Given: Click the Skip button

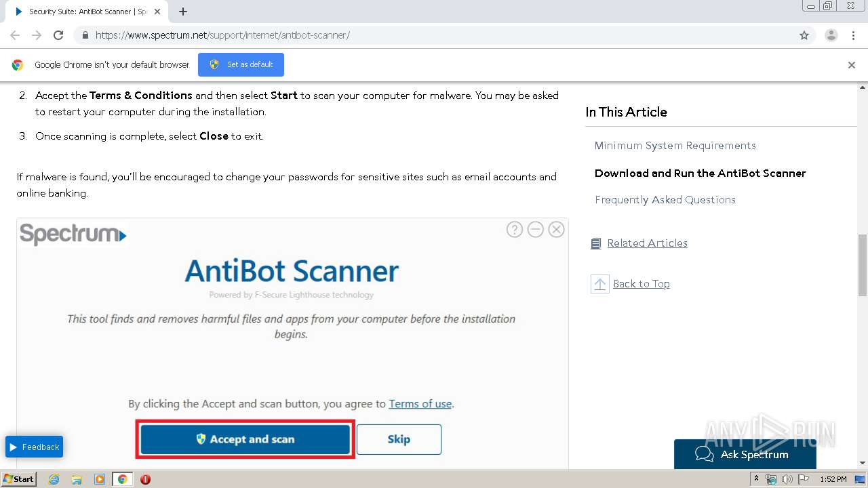Looking at the screenshot, I should 399,439.
